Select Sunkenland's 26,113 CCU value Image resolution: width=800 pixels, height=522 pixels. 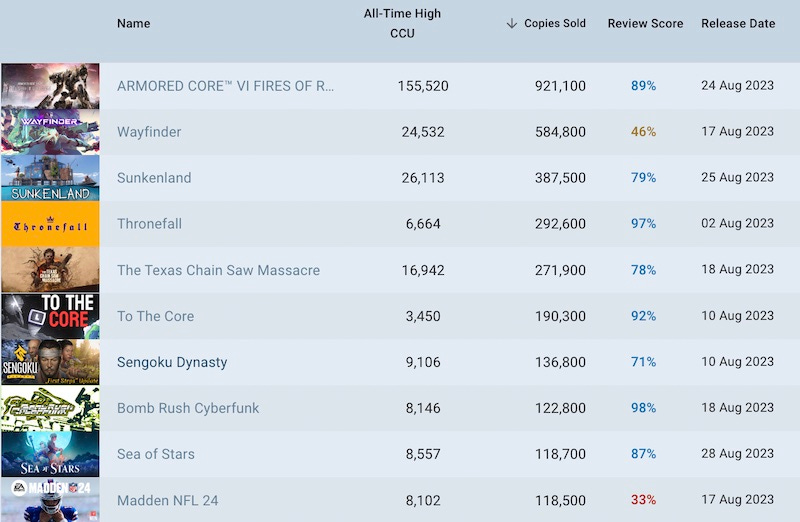(423, 178)
